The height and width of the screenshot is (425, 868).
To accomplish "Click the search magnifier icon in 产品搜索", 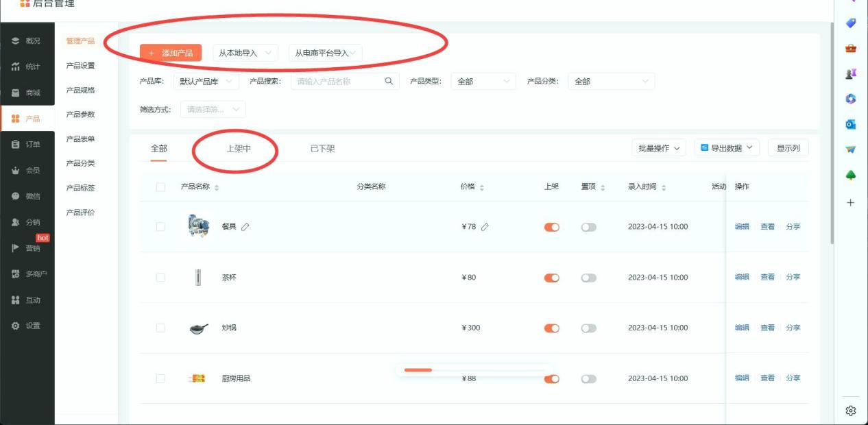I will [x=389, y=81].
